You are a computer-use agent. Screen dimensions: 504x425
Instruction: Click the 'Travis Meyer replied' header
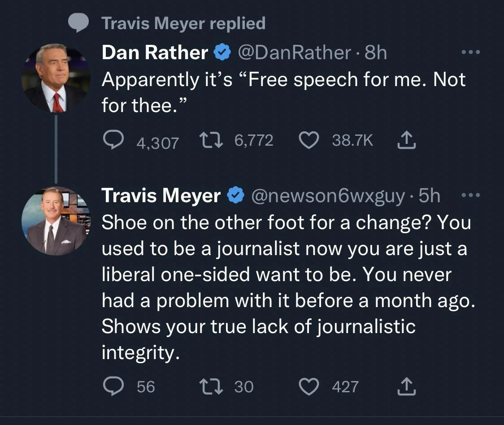pyautogui.click(x=183, y=23)
